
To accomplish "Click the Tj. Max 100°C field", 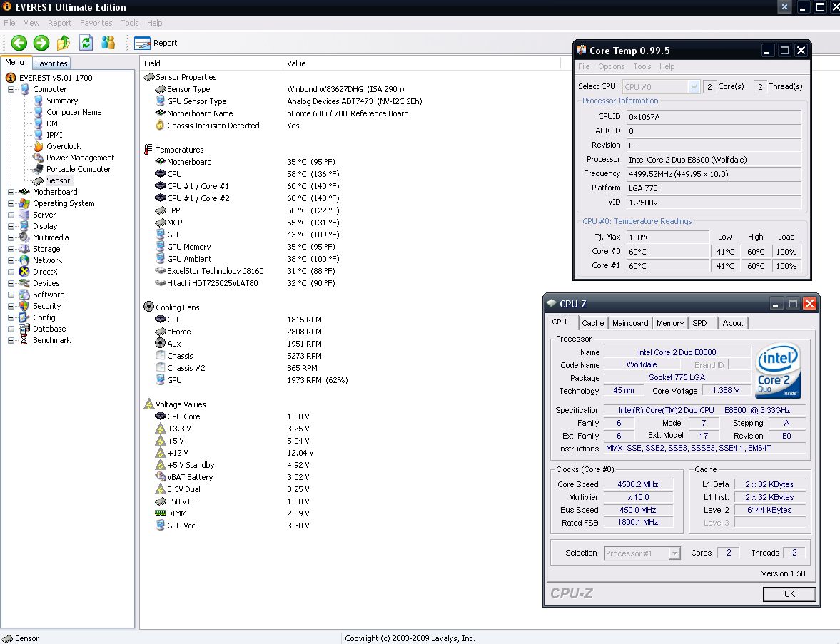I will coord(668,237).
